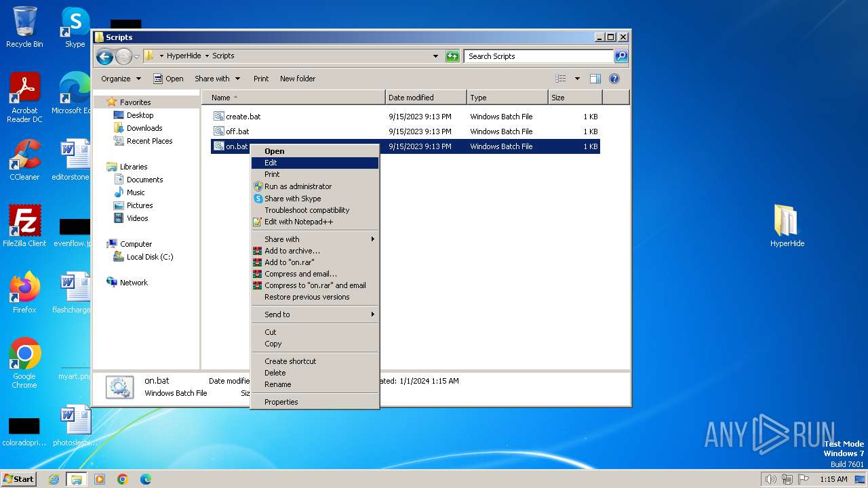This screenshot has height=488, width=868.
Task: Sort by Date modified column header
Action: 426,98
